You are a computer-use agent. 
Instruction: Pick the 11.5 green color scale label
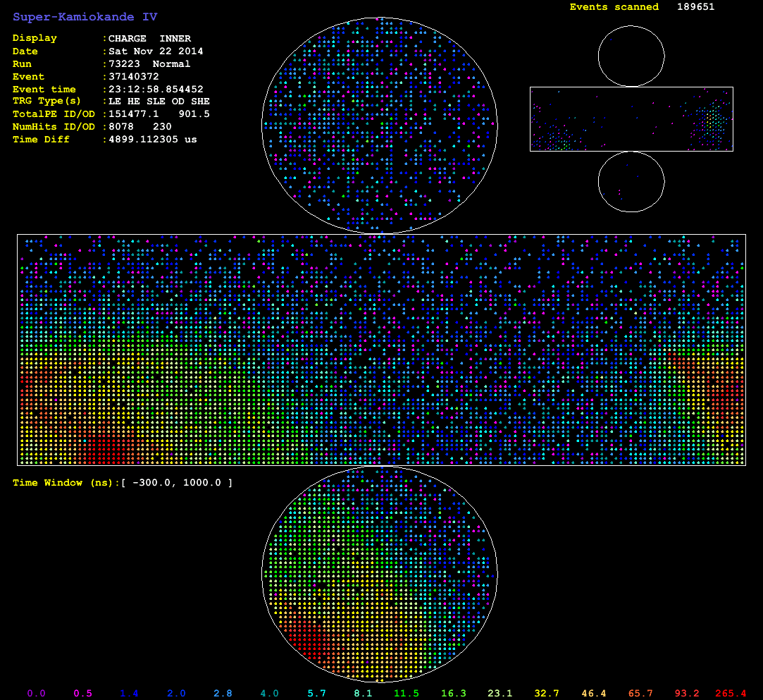tap(407, 693)
